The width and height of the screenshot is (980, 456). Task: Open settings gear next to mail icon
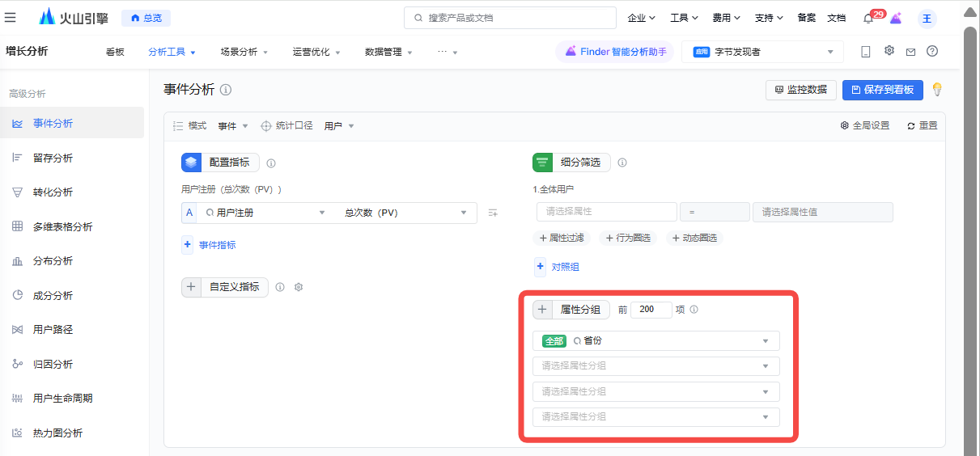[x=889, y=51]
